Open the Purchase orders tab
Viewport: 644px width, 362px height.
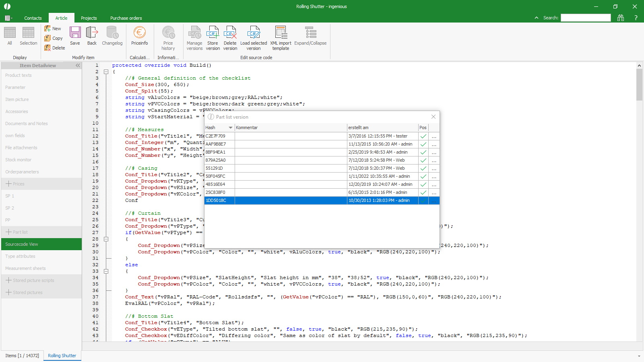[126, 18]
